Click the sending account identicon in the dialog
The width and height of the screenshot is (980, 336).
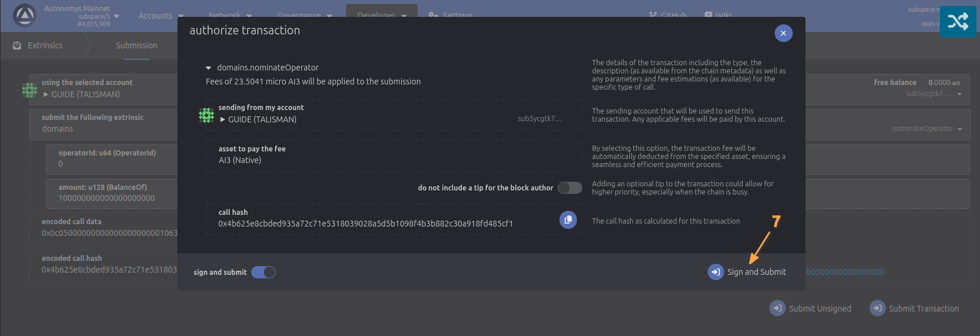point(206,115)
